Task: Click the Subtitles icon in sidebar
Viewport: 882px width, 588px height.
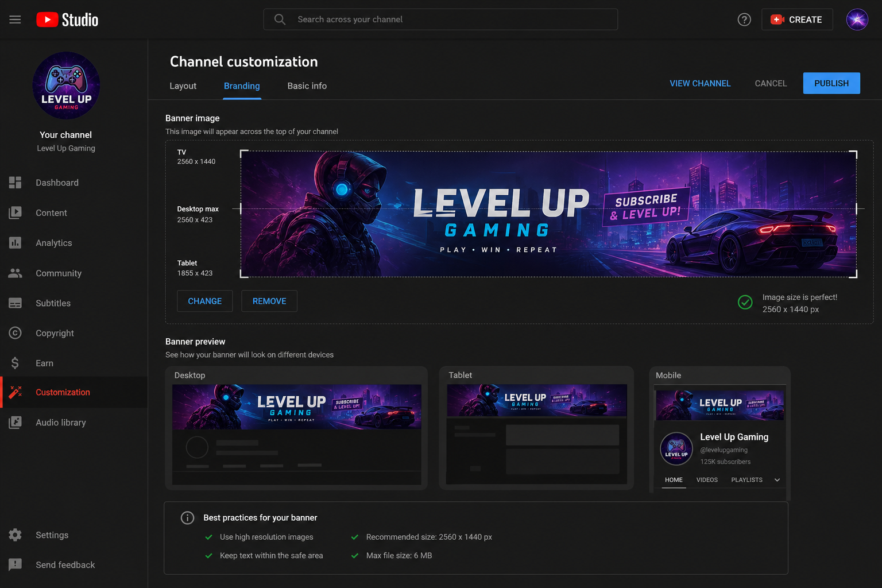Action: [15, 303]
